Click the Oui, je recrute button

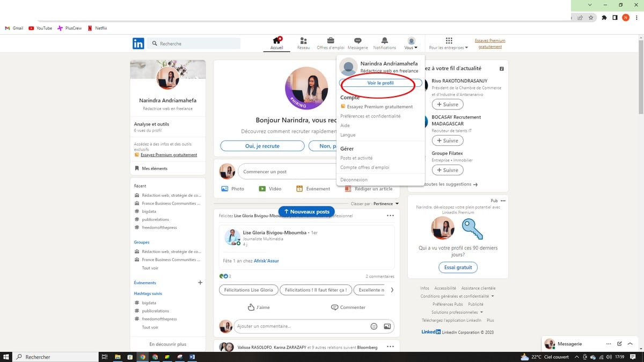coord(262,146)
